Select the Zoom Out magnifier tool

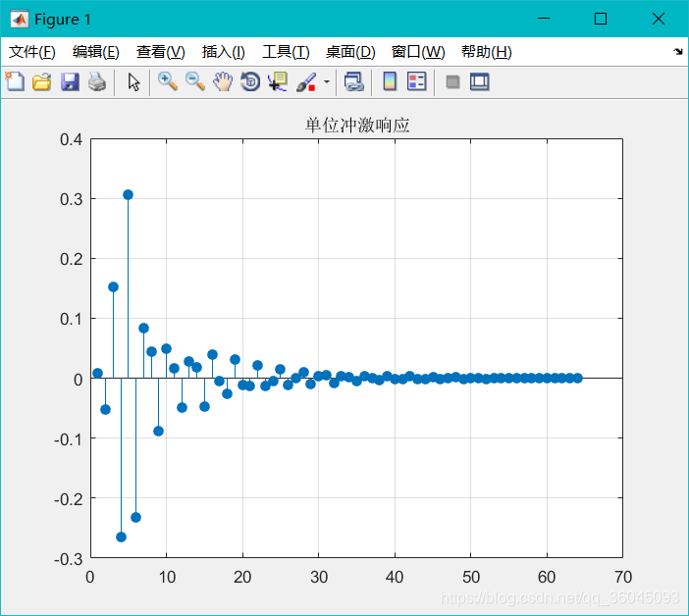tap(195, 82)
